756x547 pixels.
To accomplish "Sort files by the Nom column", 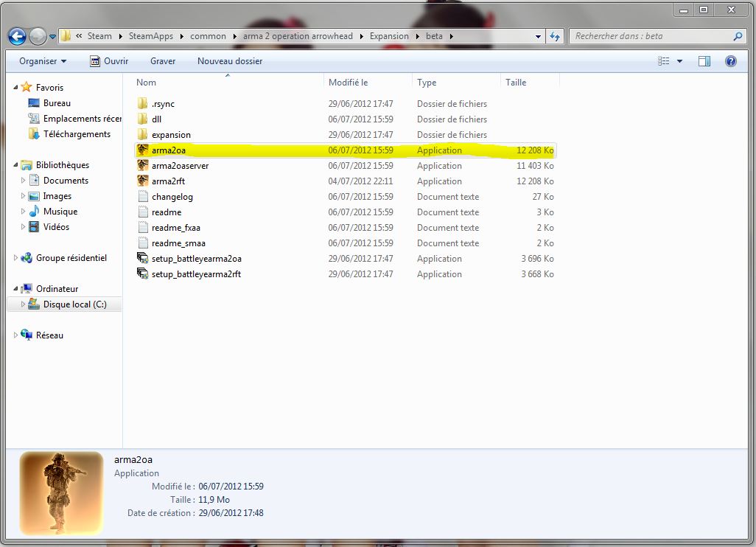I will pos(228,83).
